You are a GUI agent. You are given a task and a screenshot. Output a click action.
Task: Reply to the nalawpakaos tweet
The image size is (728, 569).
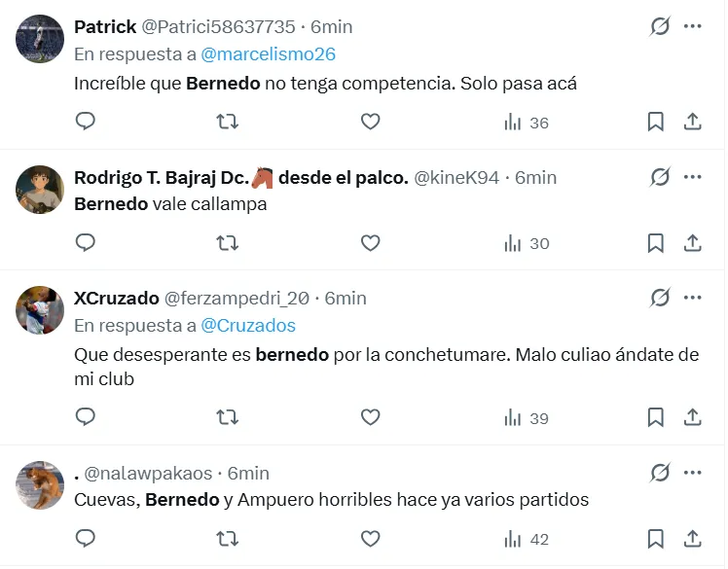86,539
